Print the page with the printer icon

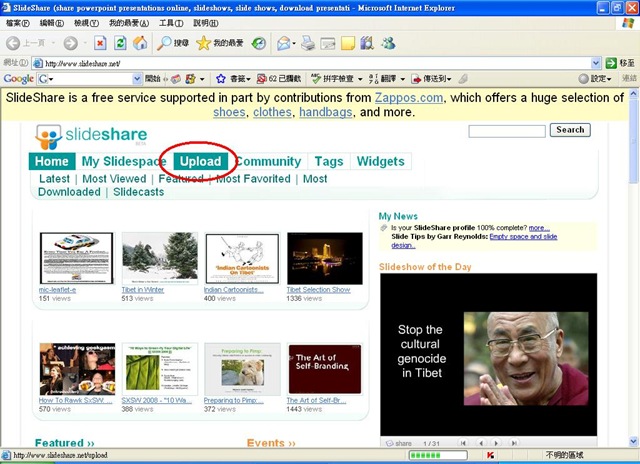308,43
